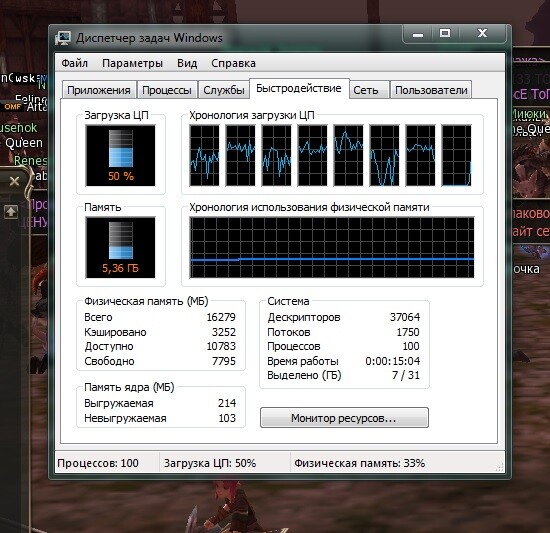Open the Файл menu
Screen dimensions: 550x533
pyautogui.click(x=74, y=63)
